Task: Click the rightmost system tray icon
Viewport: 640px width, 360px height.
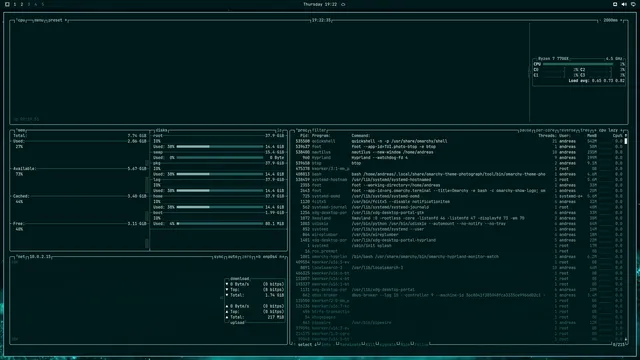Action: click(633, 4)
